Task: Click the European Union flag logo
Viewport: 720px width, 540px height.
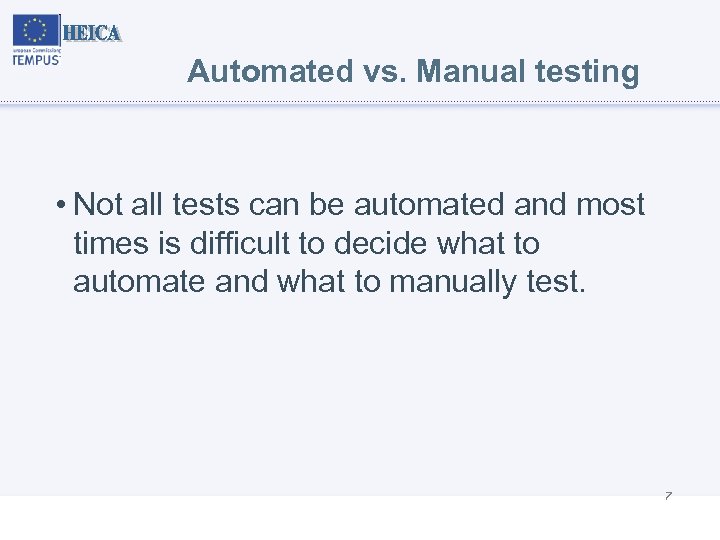Action: click(x=36, y=30)
